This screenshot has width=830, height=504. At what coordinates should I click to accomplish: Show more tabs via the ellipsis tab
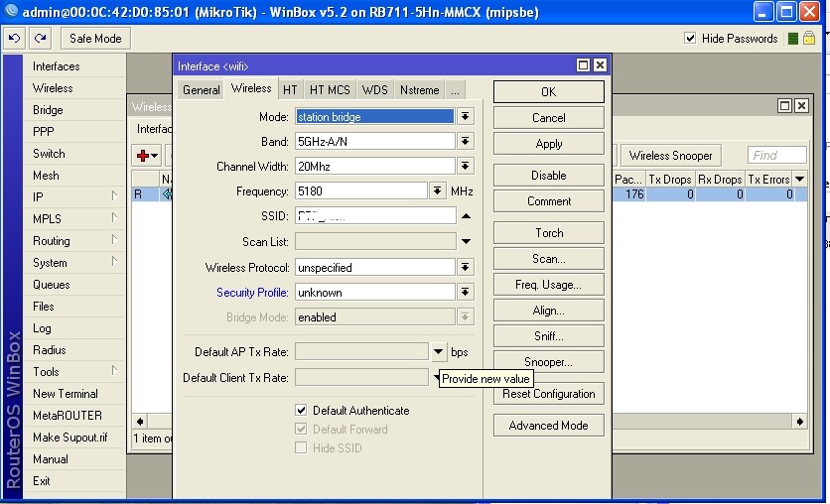tap(456, 90)
